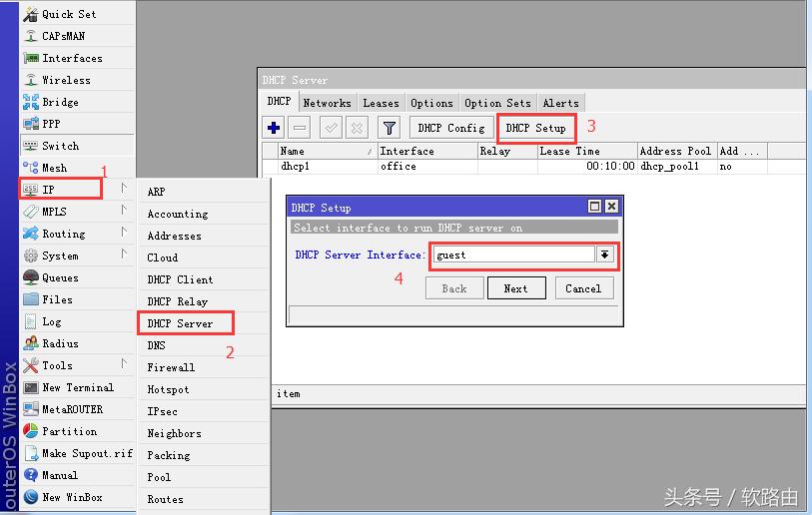Maximize the DHCP Setup dialog
Image resolution: width=812 pixels, height=515 pixels.
click(x=594, y=207)
